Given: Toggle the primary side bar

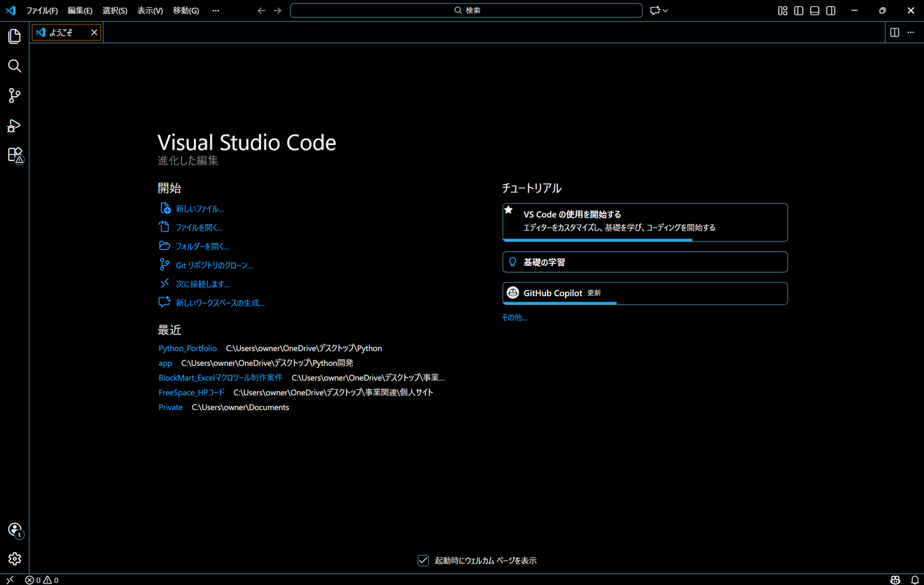Looking at the screenshot, I should (x=799, y=10).
